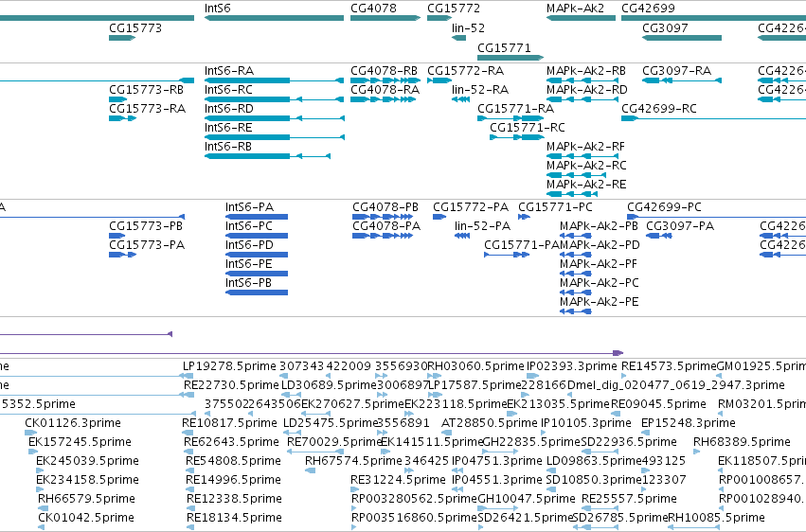Open the MAPk-Ak2-RB transcript
Viewport: 806px width, 532px height.
[x=586, y=71]
